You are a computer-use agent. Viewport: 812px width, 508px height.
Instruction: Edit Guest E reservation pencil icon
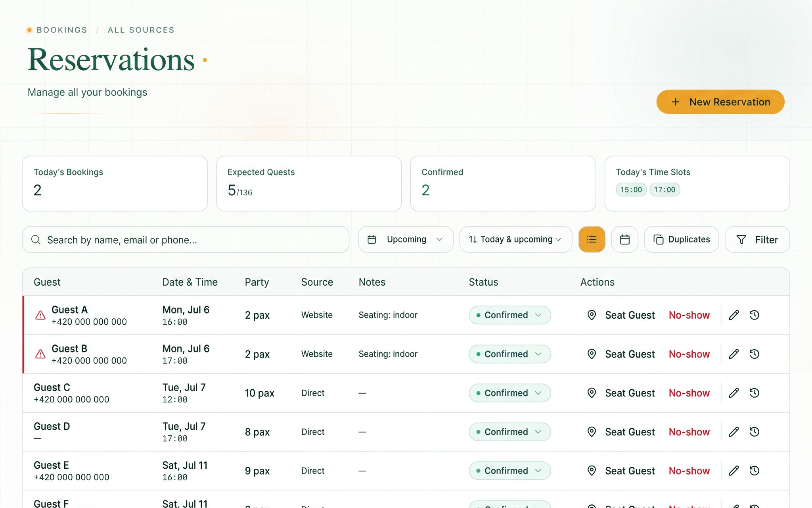(x=734, y=471)
